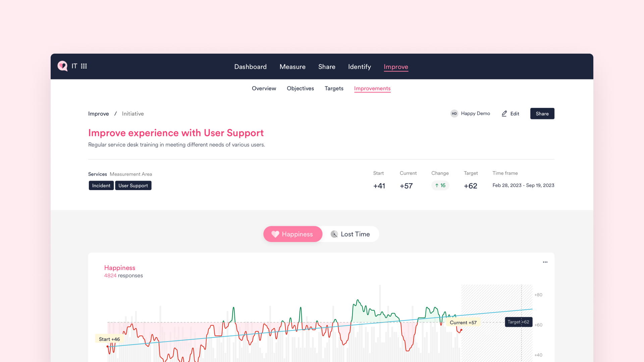Click the Measurement Area label
Viewport: 644px width, 362px height.
click(131, 174)
